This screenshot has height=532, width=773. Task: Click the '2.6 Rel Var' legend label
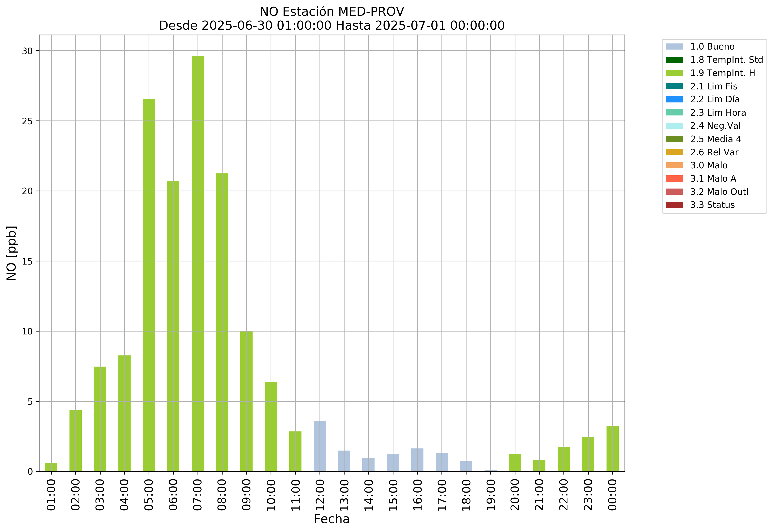(714, 152)
